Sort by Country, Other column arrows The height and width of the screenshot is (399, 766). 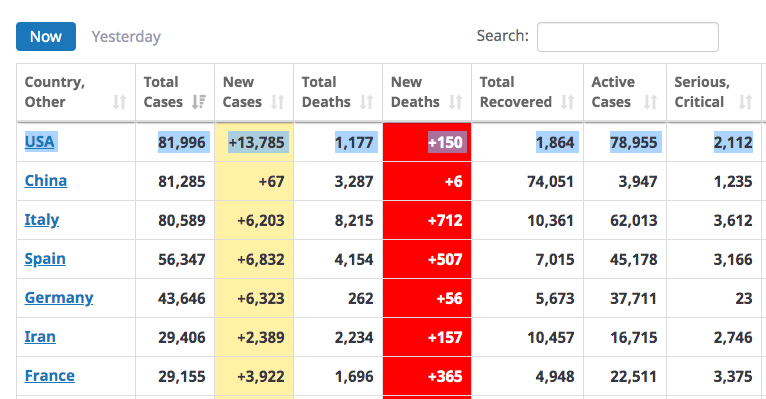coord(120,102)
